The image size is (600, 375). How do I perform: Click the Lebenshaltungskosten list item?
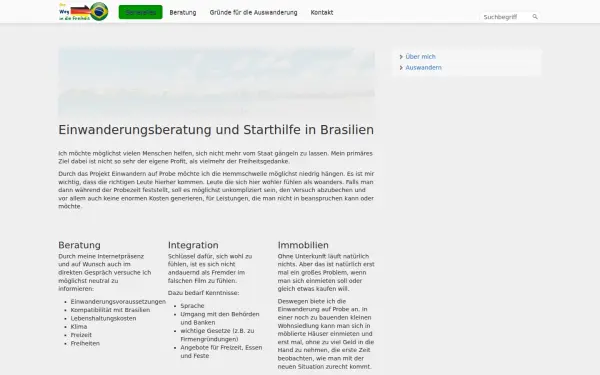pyautogui.click(x=103, y=318)
